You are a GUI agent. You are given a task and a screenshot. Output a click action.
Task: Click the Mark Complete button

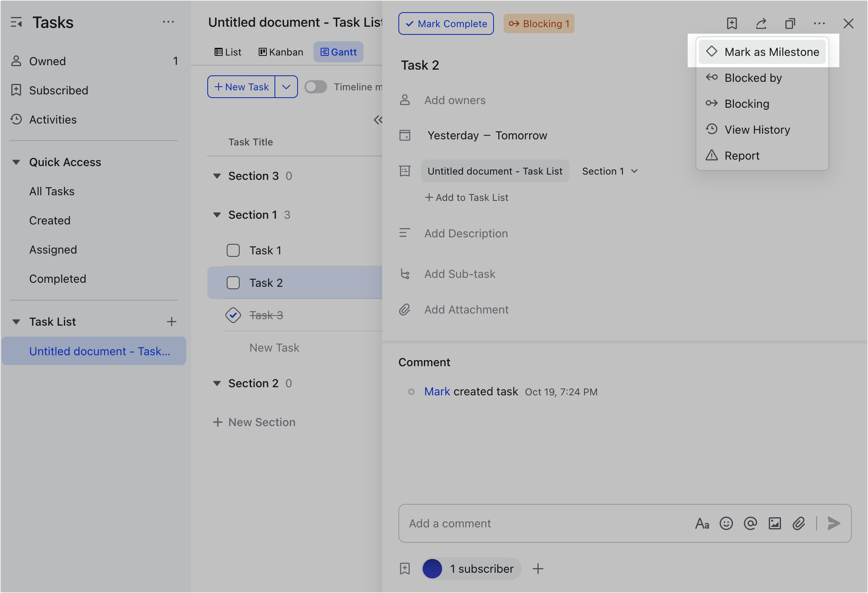click(x=446, y=23)
